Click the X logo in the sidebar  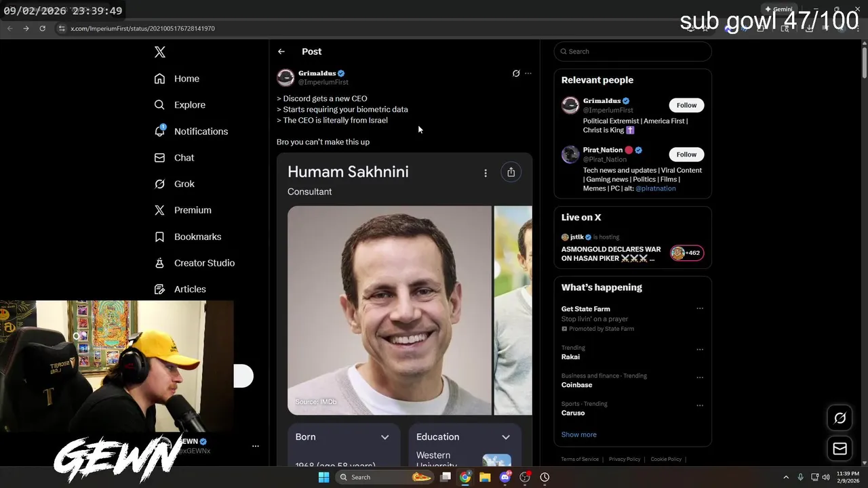tap(159, 52)
